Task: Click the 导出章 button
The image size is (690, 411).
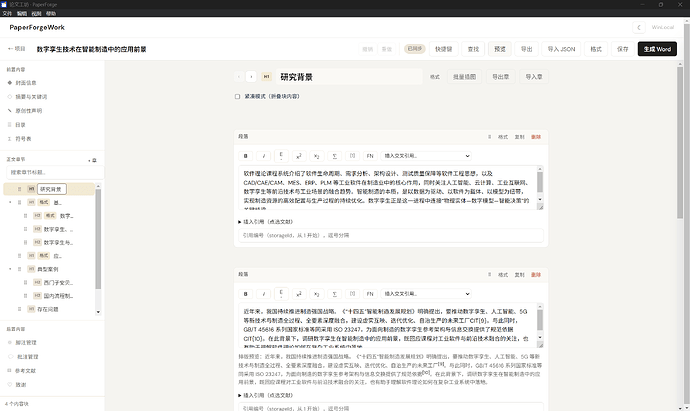Action: (x=500, y=77)
